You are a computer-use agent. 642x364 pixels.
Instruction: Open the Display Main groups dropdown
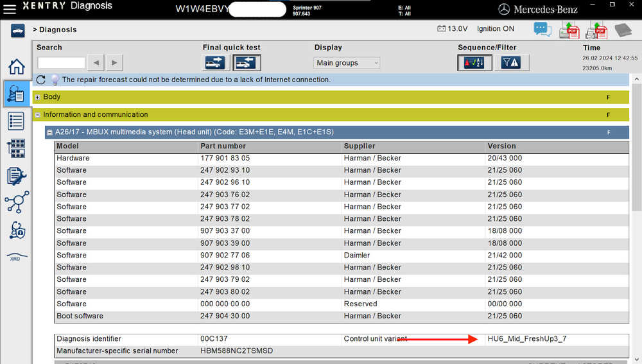347,63
